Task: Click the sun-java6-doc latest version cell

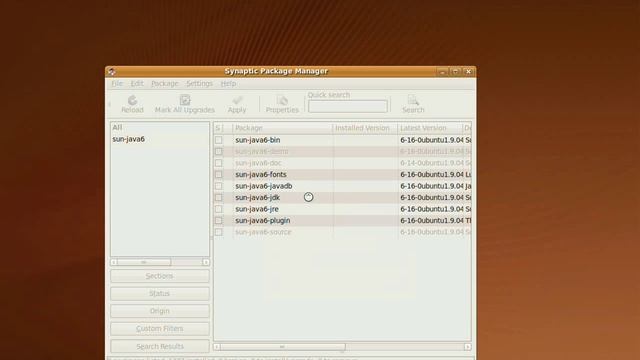Action: [431, 163]
